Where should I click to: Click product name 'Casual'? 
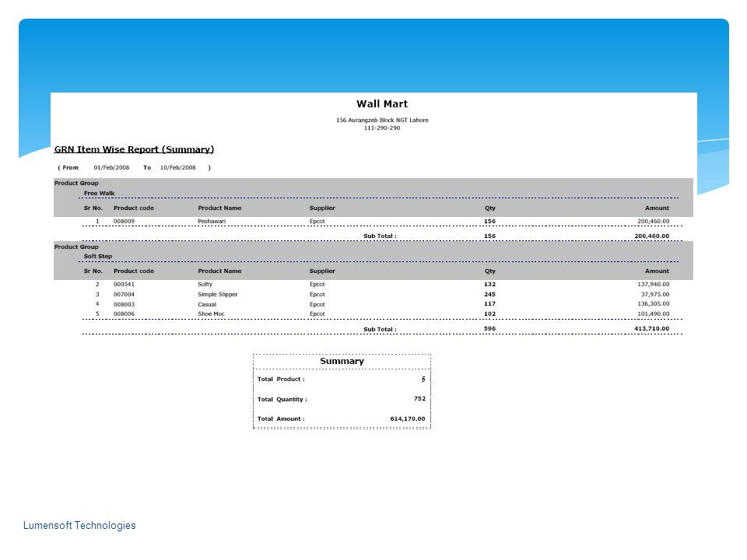coord(207,304)
